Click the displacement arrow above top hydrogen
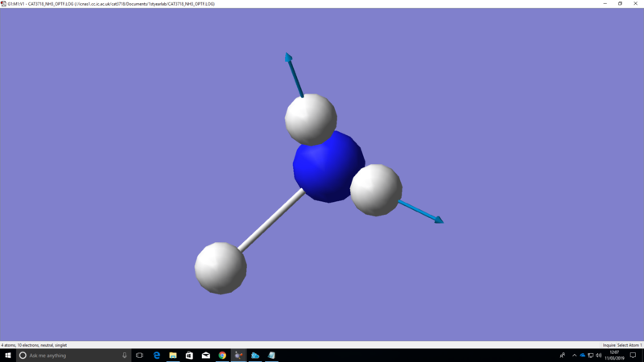Screen dimensions: 644x362 (x=294, y=75)
